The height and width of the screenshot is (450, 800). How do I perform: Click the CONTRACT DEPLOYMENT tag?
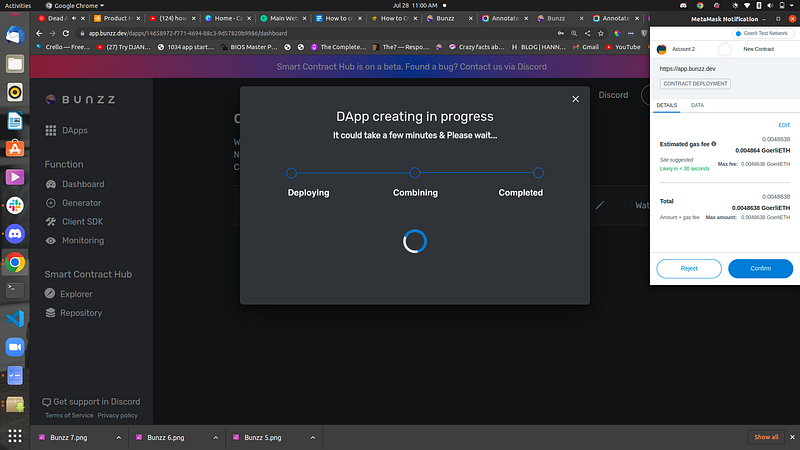click(x=695, y=84)
